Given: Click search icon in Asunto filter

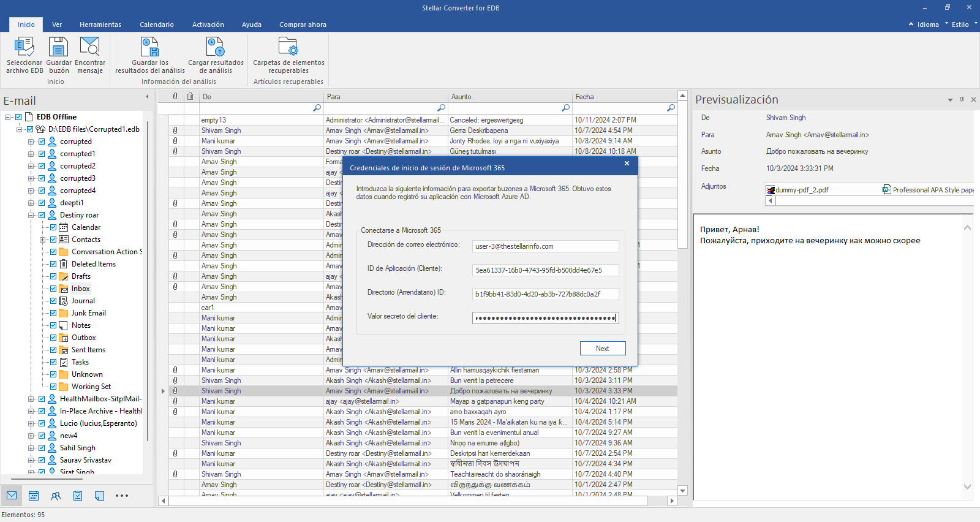Looking at the screenshot, I should coord(565,108).
